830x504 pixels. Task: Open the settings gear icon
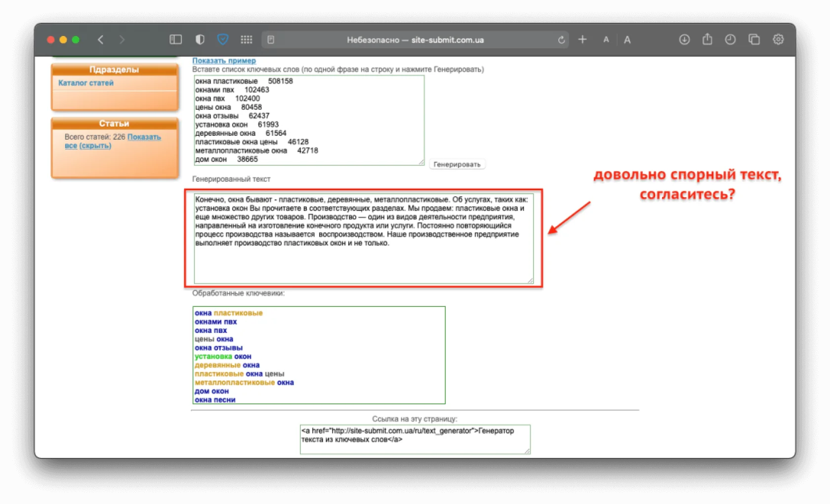778,40
